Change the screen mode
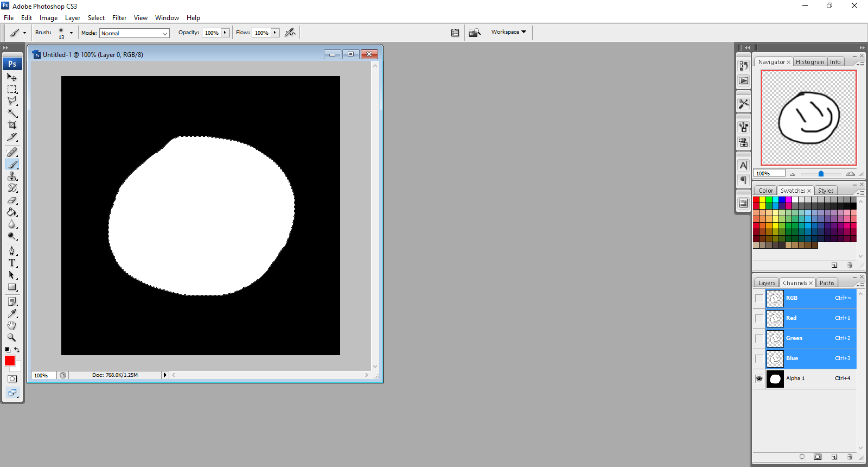Screen dimensions: 868x467 coord(12,392)
